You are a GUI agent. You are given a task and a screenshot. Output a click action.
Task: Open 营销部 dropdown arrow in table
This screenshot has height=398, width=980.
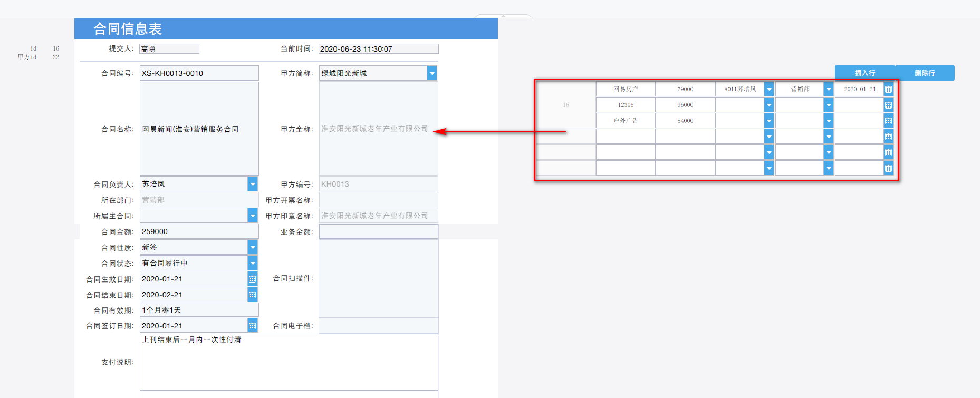(829, 89)
